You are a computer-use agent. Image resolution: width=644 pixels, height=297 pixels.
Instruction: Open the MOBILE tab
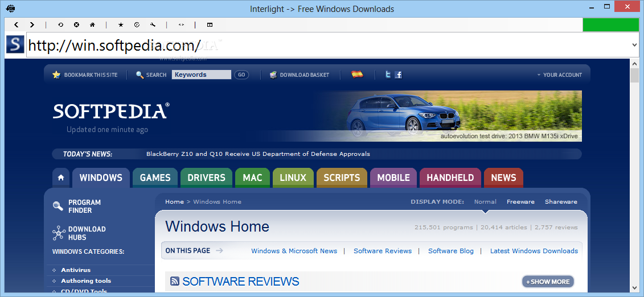[393, 178]
